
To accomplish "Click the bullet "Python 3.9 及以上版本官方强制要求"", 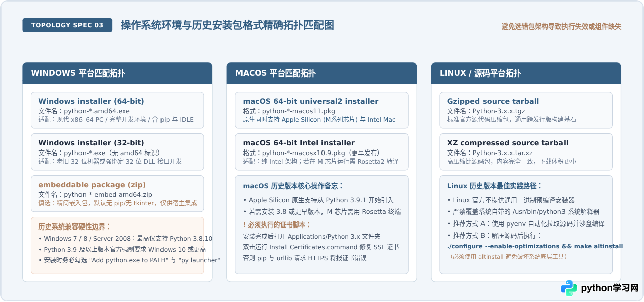I will tap(122, 249).
